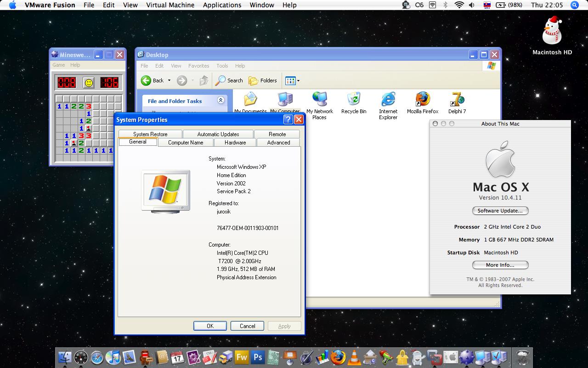Screen dimensions: 588x368
Task: Open iCal calendar in the Dock
Action: [x=177, y=357]
